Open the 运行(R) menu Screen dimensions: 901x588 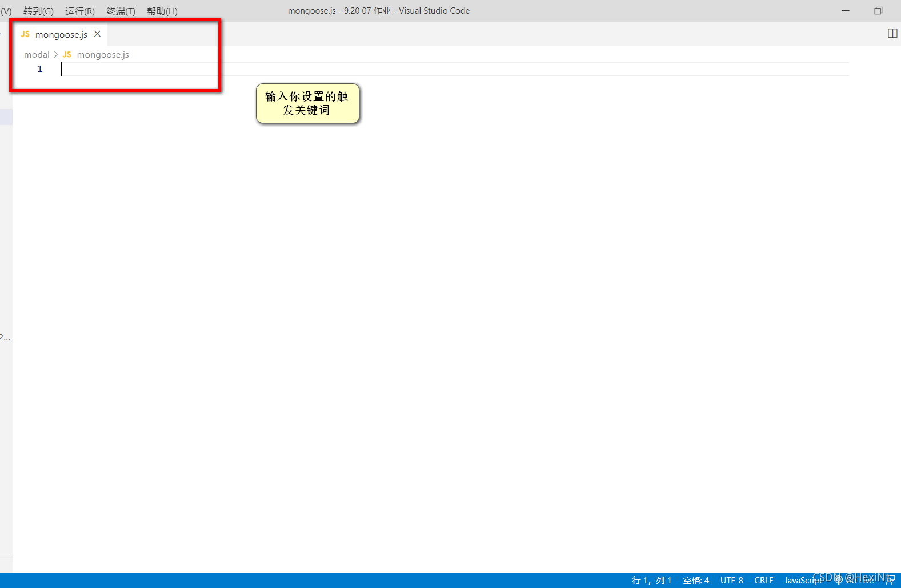(80, 11)
